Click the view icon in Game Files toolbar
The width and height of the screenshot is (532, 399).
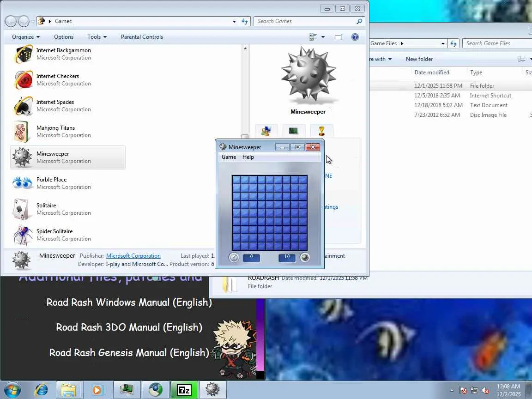[522, 59]
